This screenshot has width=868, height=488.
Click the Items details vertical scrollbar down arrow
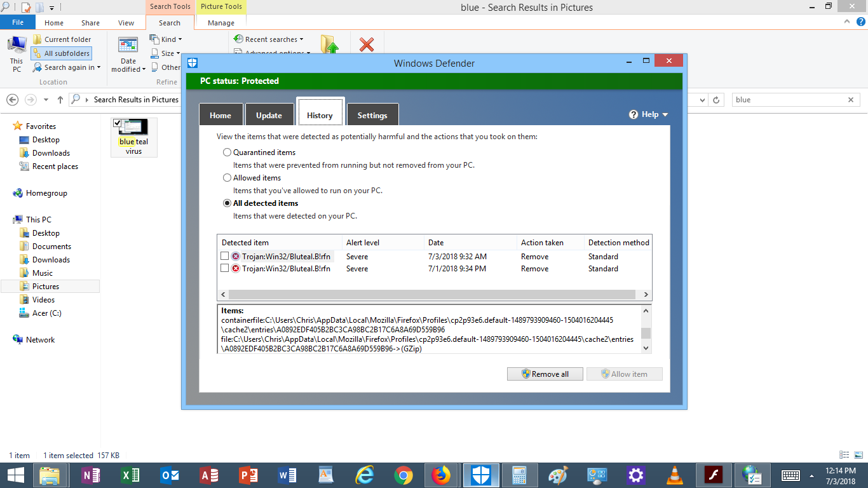tap(646, 348)
